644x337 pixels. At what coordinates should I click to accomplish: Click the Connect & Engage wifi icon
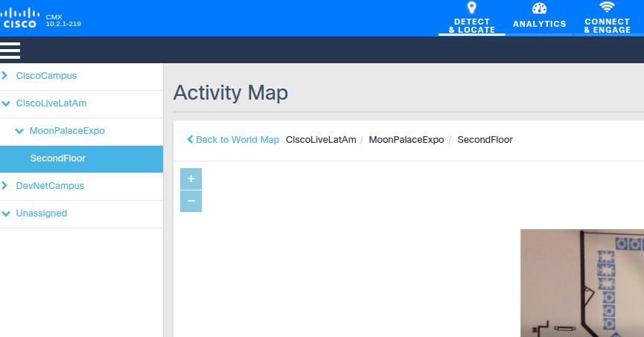tap(607, 7)
